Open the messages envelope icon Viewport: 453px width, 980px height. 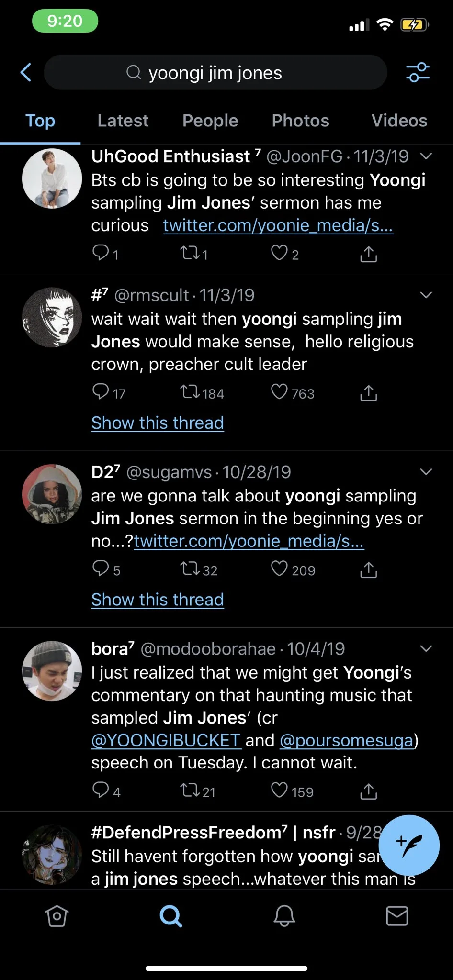[x=397, y=916]
